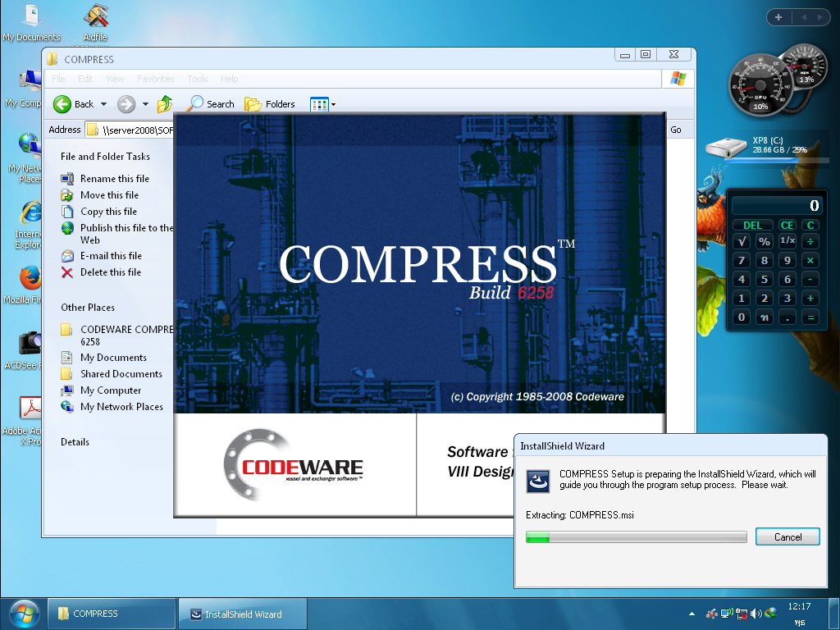Show hidden tray icons arrow
The height and width of the screenshot is (630, 840).
[x=692, y=614]
